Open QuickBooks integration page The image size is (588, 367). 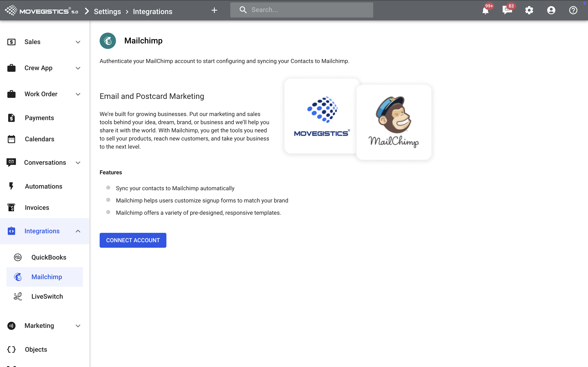49,257
